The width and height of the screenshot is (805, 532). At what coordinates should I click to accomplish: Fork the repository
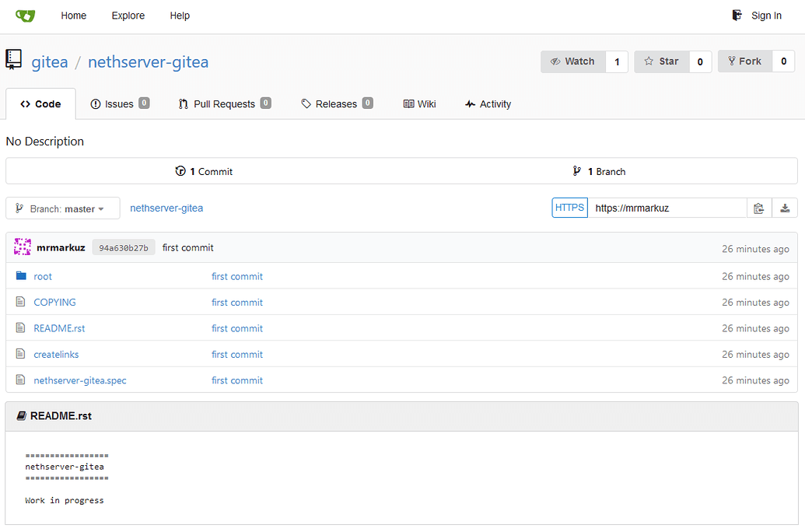point(744,61)
